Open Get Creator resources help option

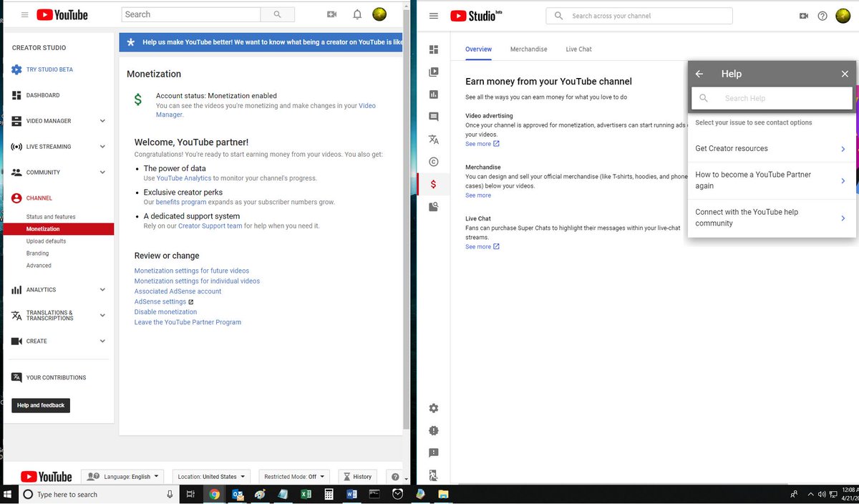(772, 149)
